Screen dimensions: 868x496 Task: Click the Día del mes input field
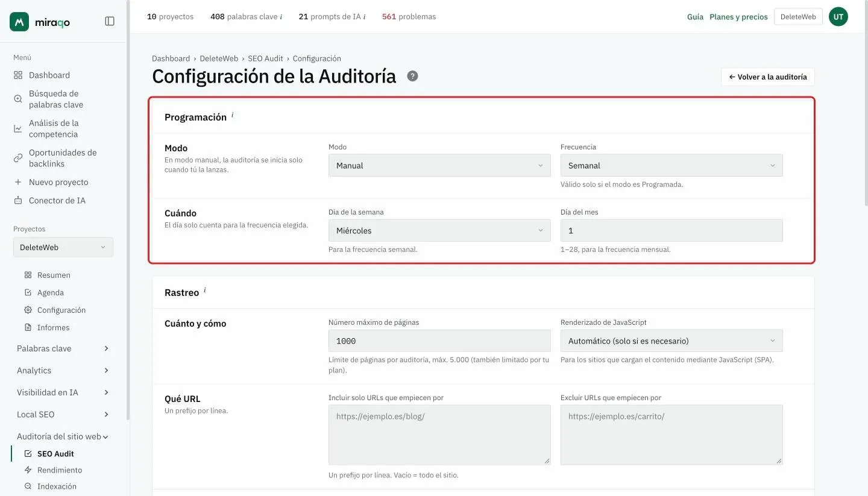pos(671,231)
